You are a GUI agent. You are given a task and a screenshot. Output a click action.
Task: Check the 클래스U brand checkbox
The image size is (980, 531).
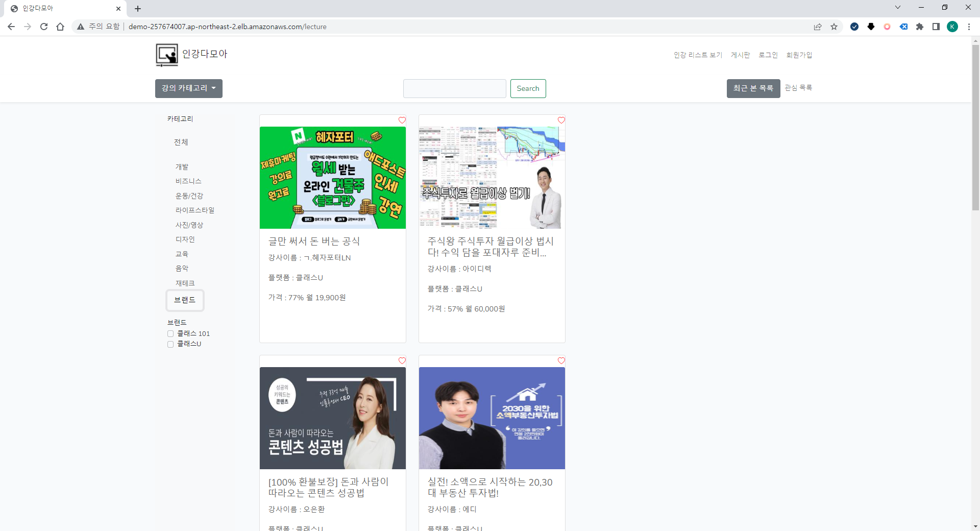click(x=170, y=344)
